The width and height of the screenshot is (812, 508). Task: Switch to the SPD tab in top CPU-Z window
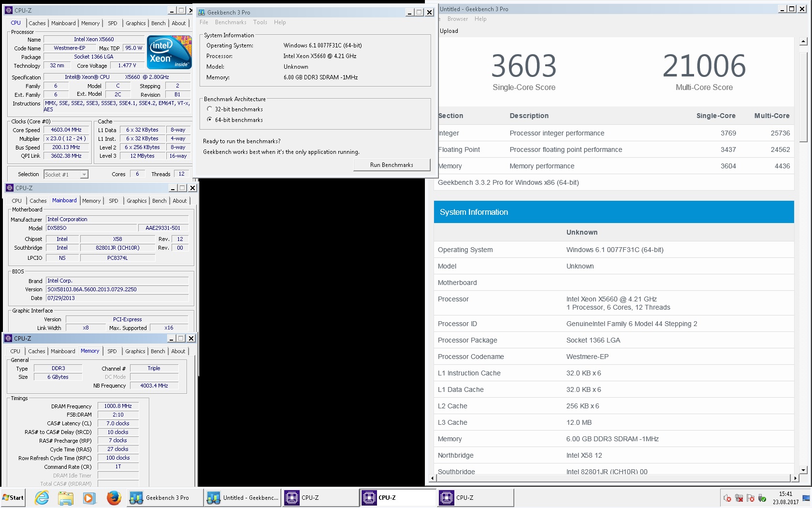click(x=112, y=23)
